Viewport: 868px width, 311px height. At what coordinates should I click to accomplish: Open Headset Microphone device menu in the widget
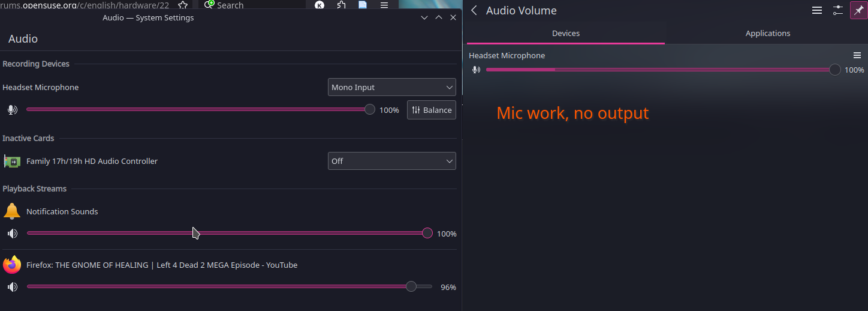857,55
